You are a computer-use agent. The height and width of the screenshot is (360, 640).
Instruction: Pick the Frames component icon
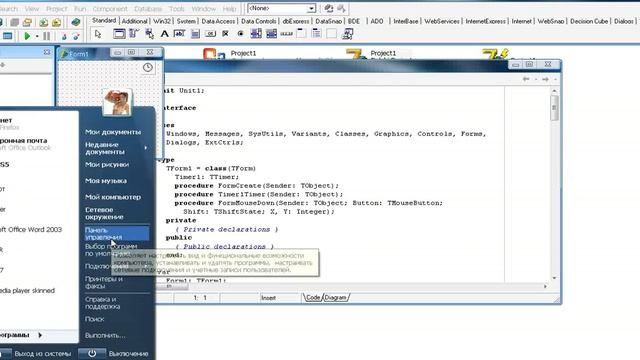click(x=119, y=34)
